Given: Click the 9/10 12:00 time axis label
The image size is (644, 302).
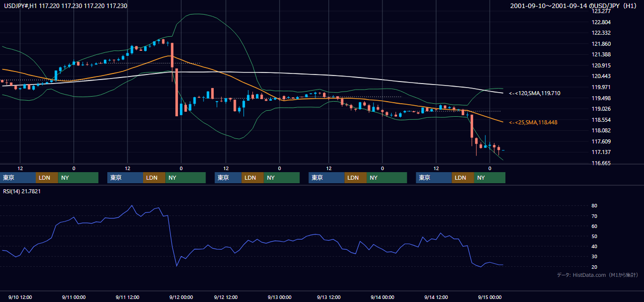Looking at the screenshot, I should pos(20,297).
